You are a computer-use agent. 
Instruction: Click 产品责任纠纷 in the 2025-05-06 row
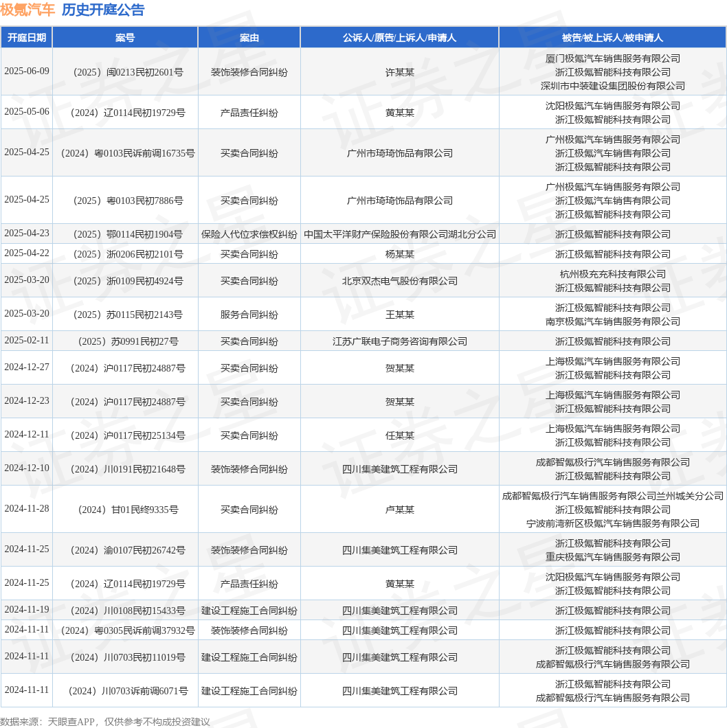(249, 113)
